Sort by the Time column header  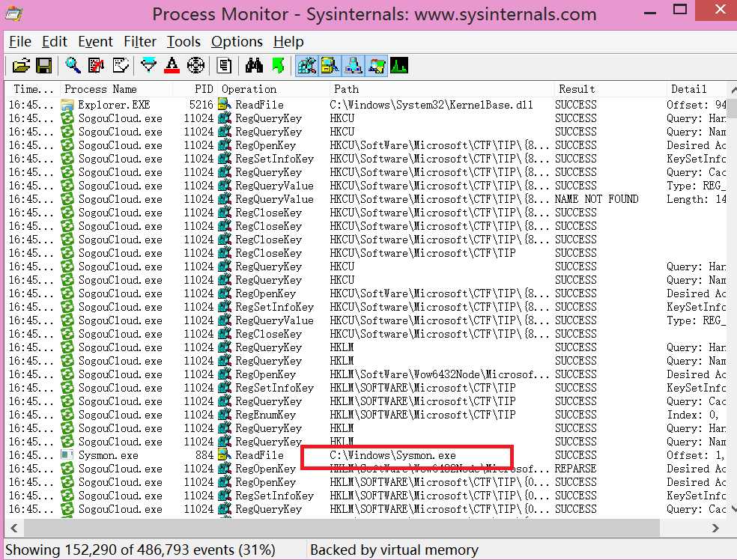pos(34,89)
